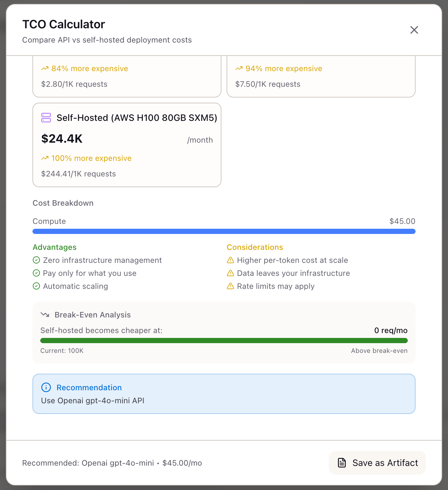The height and width of the screenshot is (490, 448).
Task: Click the Break-Even Analysis trend-down icon
Action: tap(45, 314)
